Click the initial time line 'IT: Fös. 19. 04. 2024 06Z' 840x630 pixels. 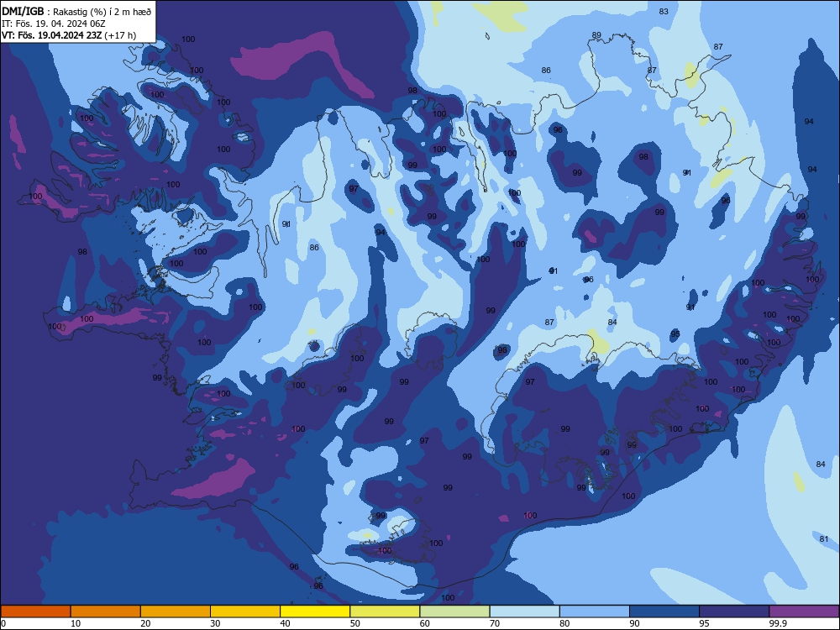pyautogui.click(x=54, y=24)
